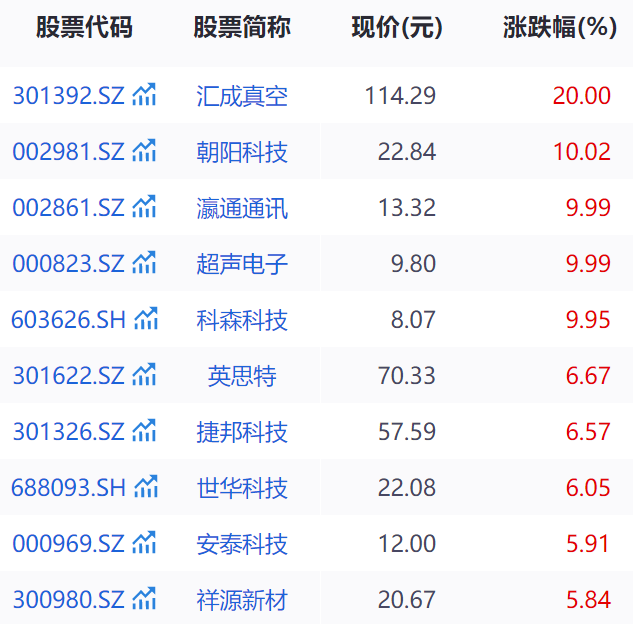The width and height of the screenshot is (633, 624).
Task: Open the 英思特 stock name link
Action: tap(242, 376)
